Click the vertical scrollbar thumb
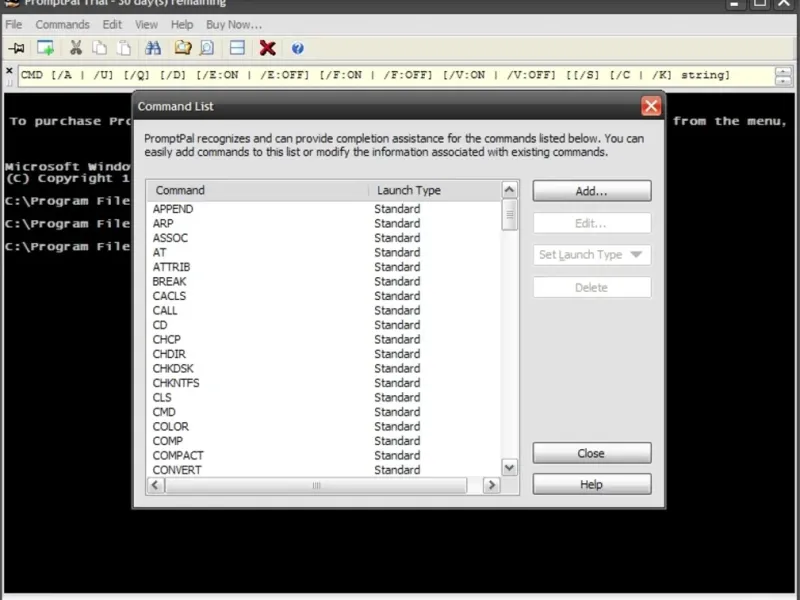 (509, 215)
